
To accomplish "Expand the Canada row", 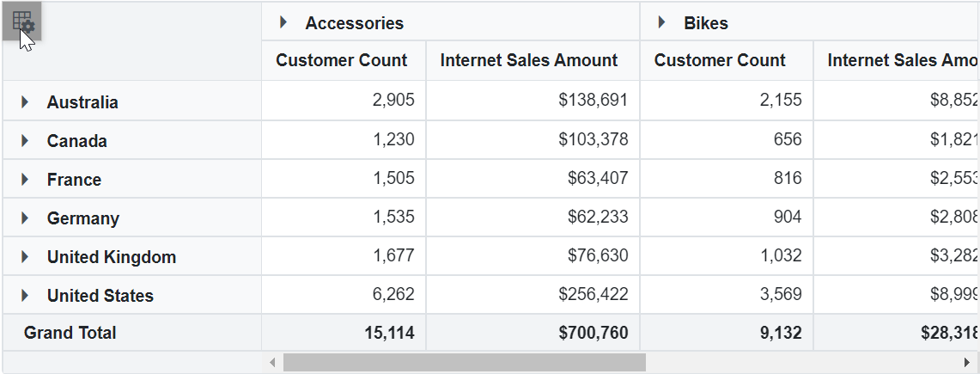I will 26,141.
